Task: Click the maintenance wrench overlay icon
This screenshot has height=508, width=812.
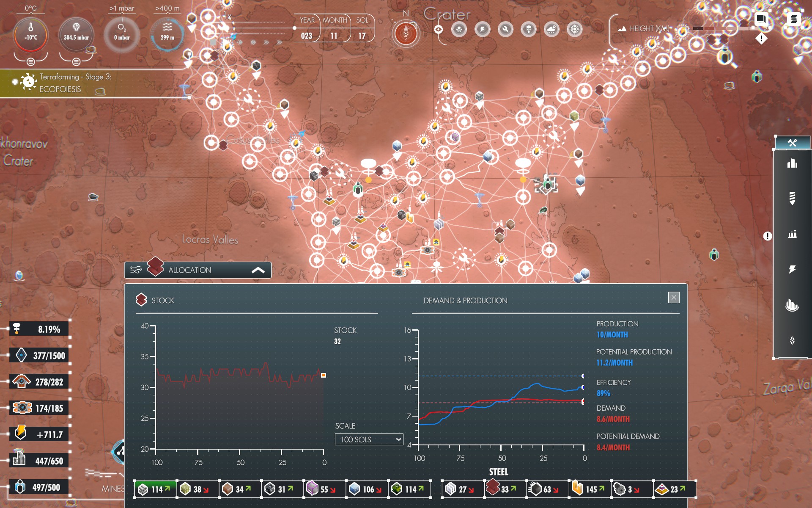Action: (505, 29)
